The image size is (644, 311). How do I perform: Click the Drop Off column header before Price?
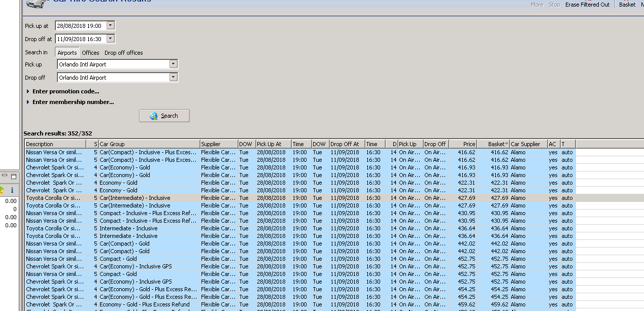pos(435,144)
